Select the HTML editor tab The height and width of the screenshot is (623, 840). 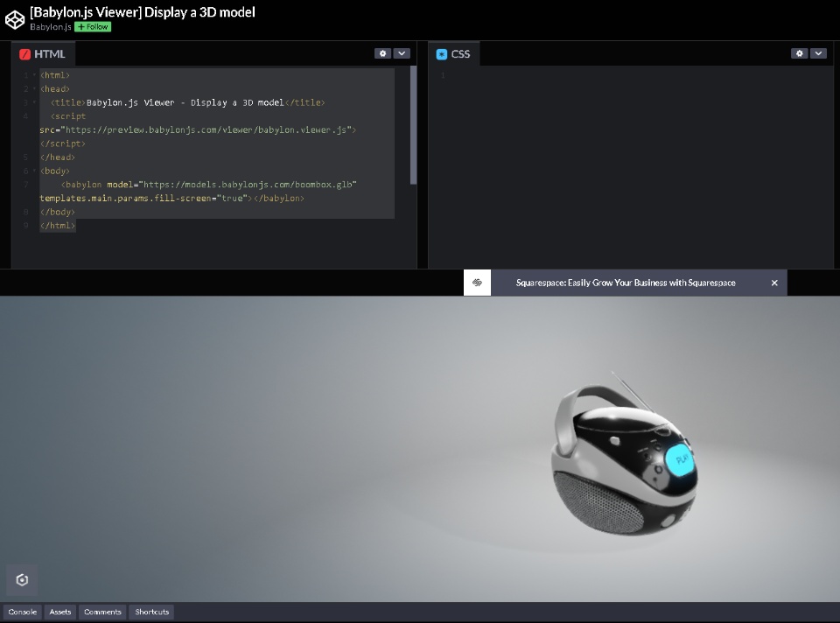pos(43,54)
